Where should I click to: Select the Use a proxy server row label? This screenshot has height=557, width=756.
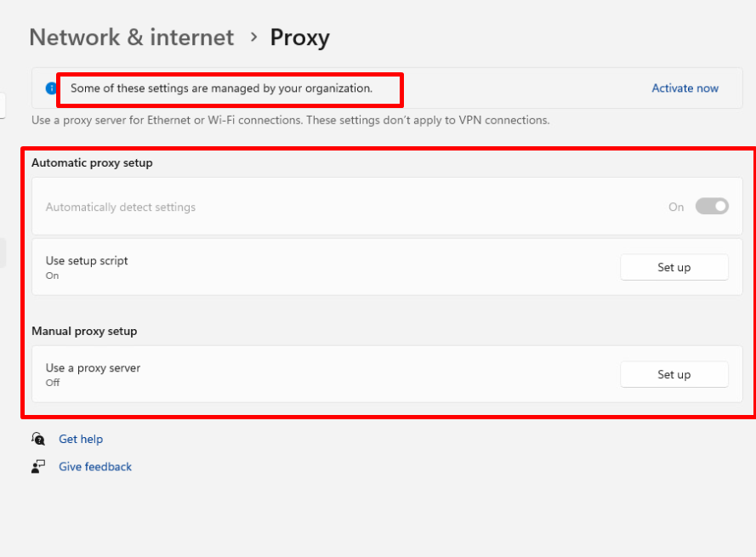(x=93, y=368)
